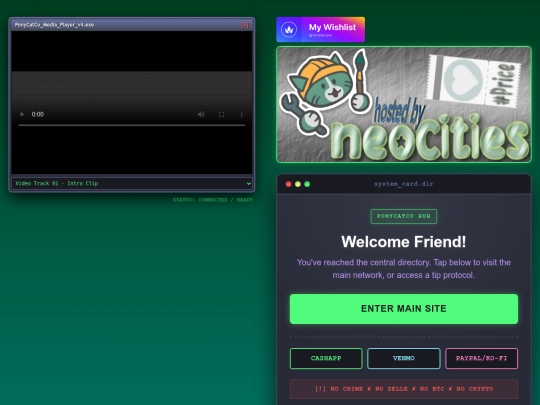Click the crown icon on the wishlist banner
This screenshot has height=405, width=540.
[x=289, y=30]
